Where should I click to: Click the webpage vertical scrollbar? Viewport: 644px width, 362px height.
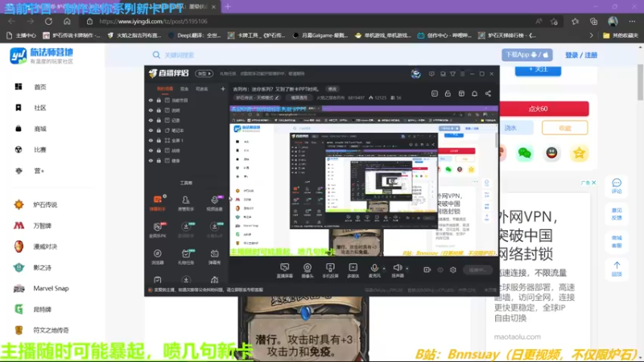pos(640,82)
